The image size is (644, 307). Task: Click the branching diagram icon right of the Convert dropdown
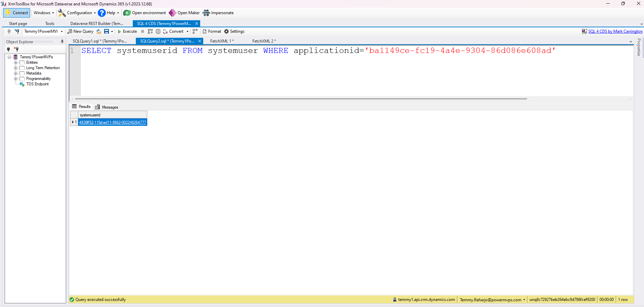pyautogui.click(x=195, y=31)
